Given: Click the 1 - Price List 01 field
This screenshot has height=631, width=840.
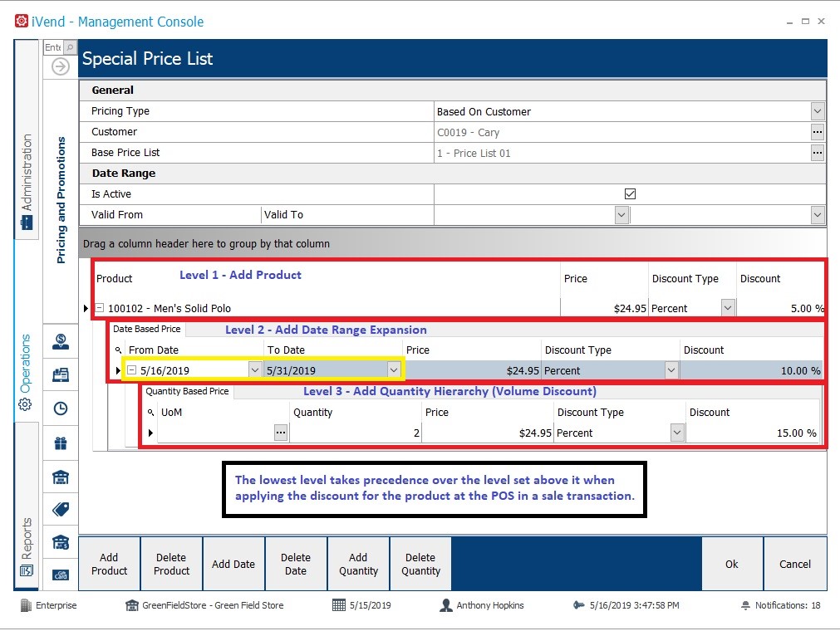Looking at the screenshot, I should [622, 153].
